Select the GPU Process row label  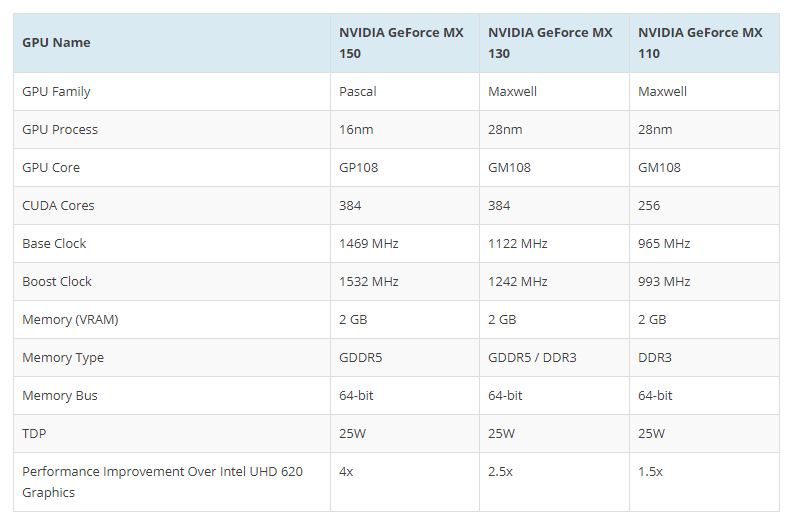[x=60, y=129]
